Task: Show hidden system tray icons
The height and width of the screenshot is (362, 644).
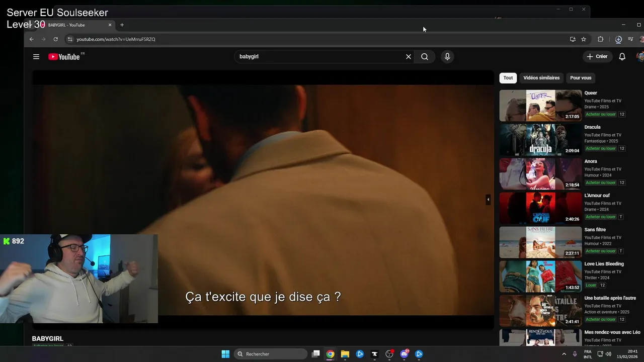Action: [x=563, y=354]
